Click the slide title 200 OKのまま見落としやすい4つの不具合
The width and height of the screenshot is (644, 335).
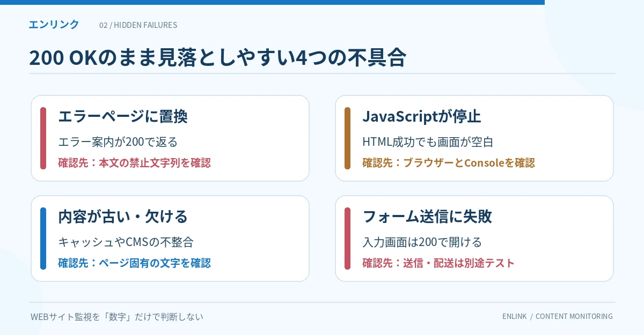pyautogui.click(x=217, y=57)
